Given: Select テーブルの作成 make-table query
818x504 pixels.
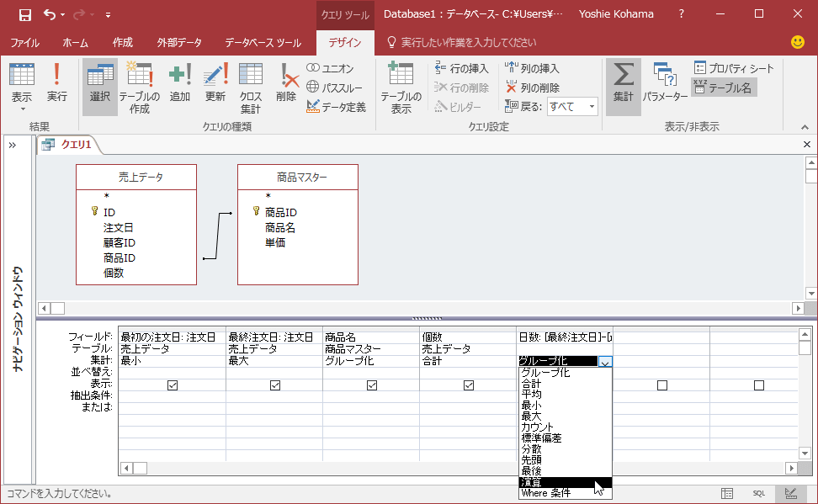Looking at the screenshot, I should 140,87.
